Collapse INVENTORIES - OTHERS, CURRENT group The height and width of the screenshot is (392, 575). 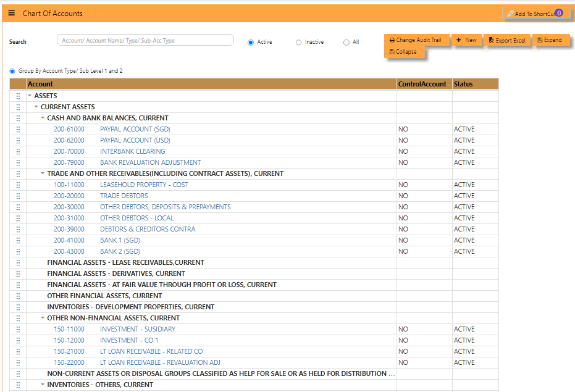(43, 385)
